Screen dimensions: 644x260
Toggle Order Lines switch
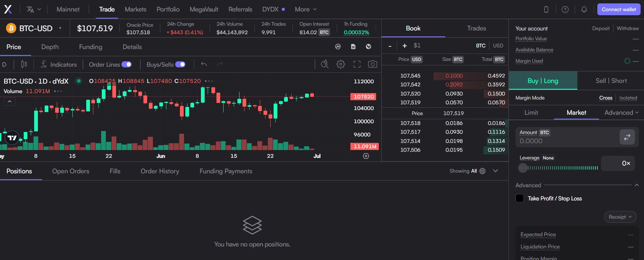point(127,64)
